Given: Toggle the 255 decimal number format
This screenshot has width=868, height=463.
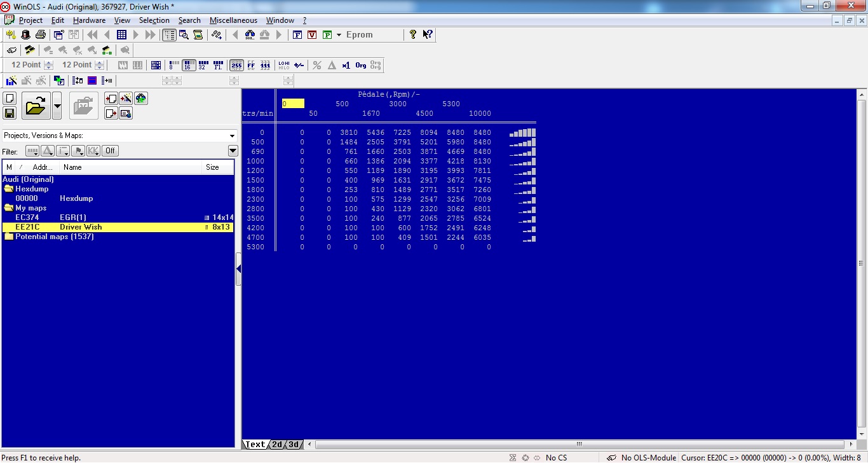Looking at the screenshot, I should (x=236, y=65).
